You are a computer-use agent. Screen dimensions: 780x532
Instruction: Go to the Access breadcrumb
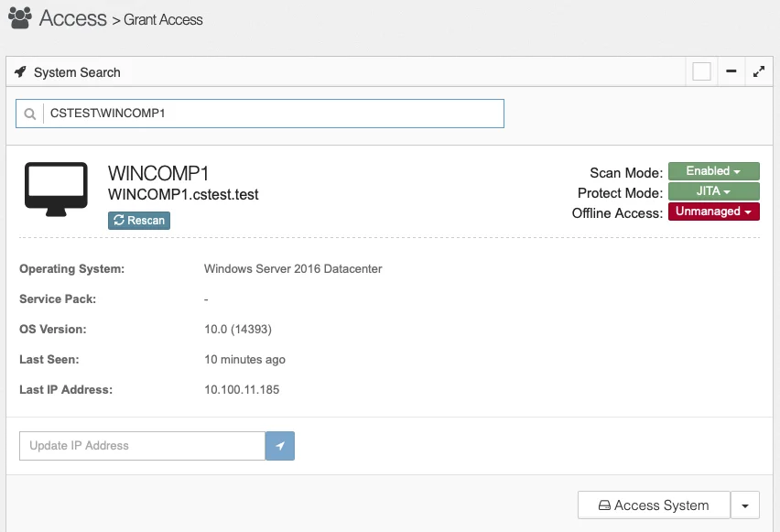pyautogui.click(x=73, y=18)
